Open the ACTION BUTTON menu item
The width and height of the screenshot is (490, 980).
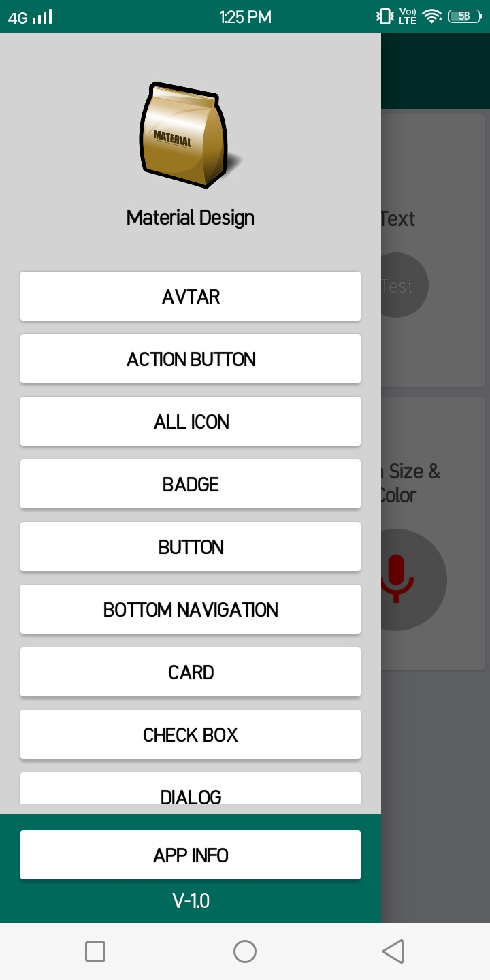click(191, 359)
